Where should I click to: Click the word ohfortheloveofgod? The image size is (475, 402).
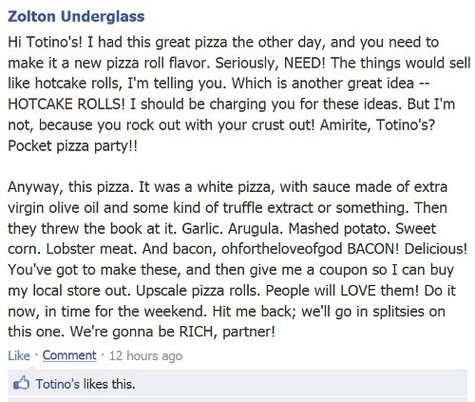[x=282, y=249]
